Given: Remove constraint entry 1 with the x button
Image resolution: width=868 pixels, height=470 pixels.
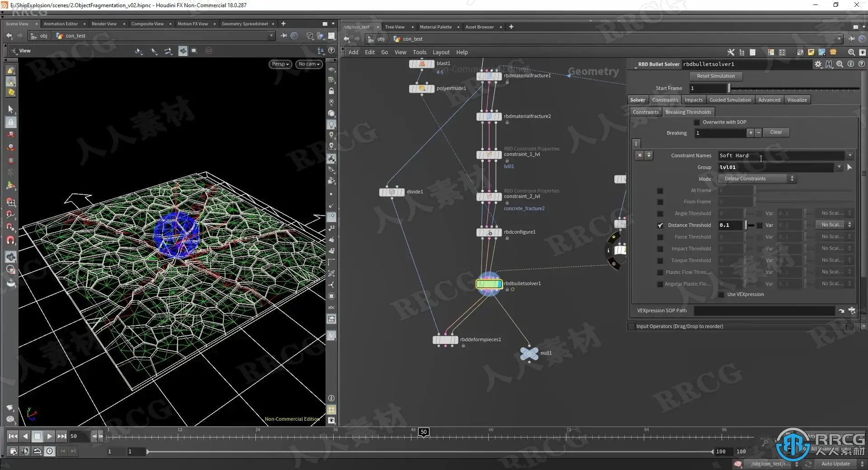Looking at the screenshot, I should tap(640, 155).
